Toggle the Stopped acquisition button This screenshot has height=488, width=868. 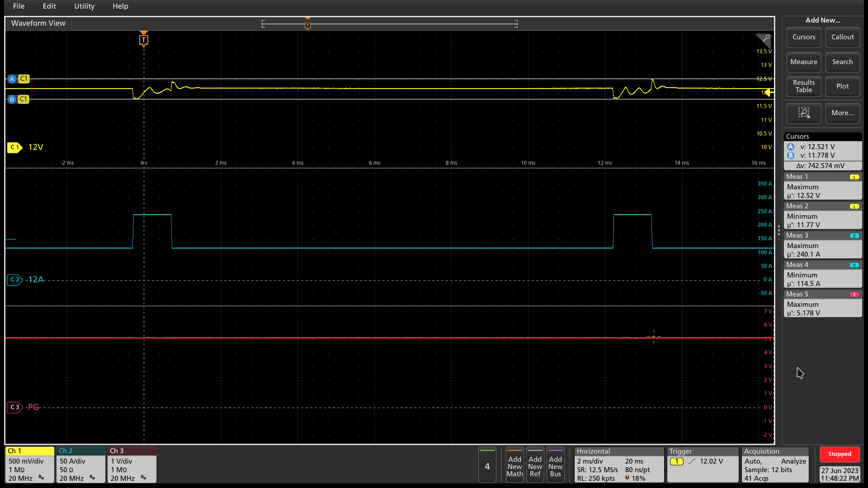(x=840, y=454)
